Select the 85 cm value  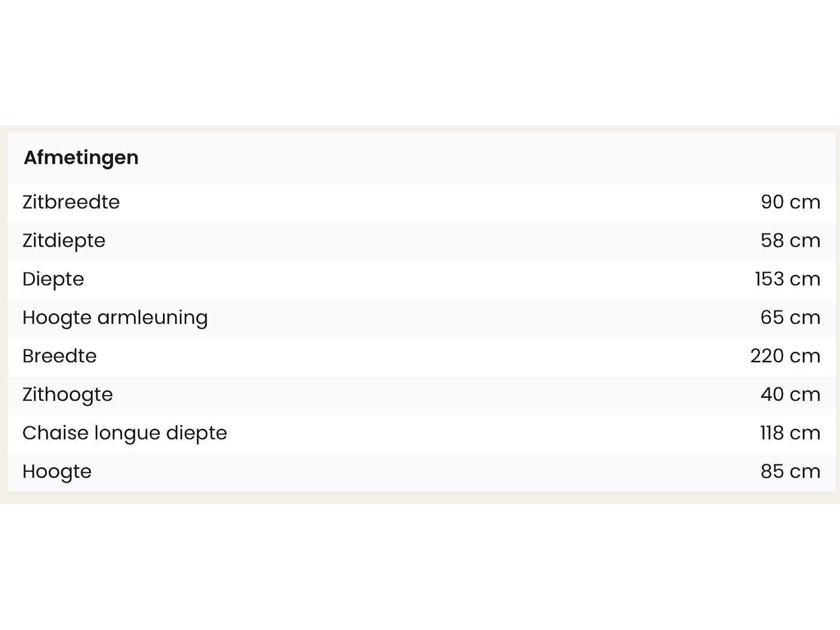pyautogui.click(x=790, y=472)
